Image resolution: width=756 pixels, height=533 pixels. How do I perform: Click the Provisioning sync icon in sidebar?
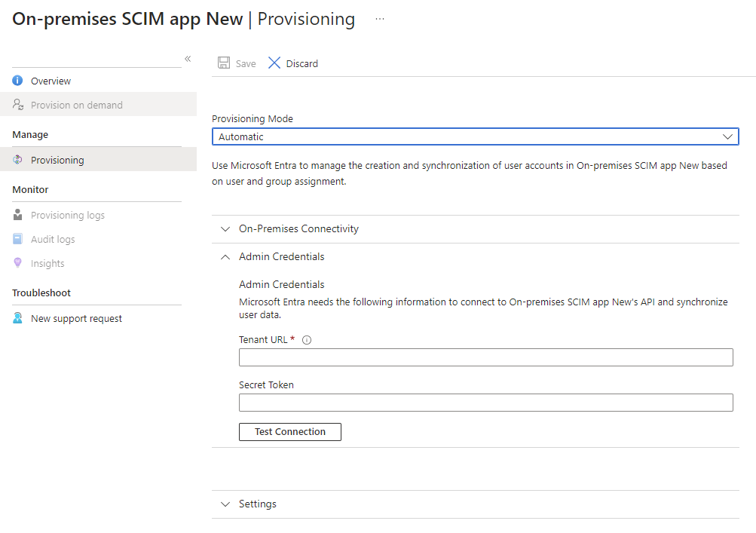[x=17, y=160]
